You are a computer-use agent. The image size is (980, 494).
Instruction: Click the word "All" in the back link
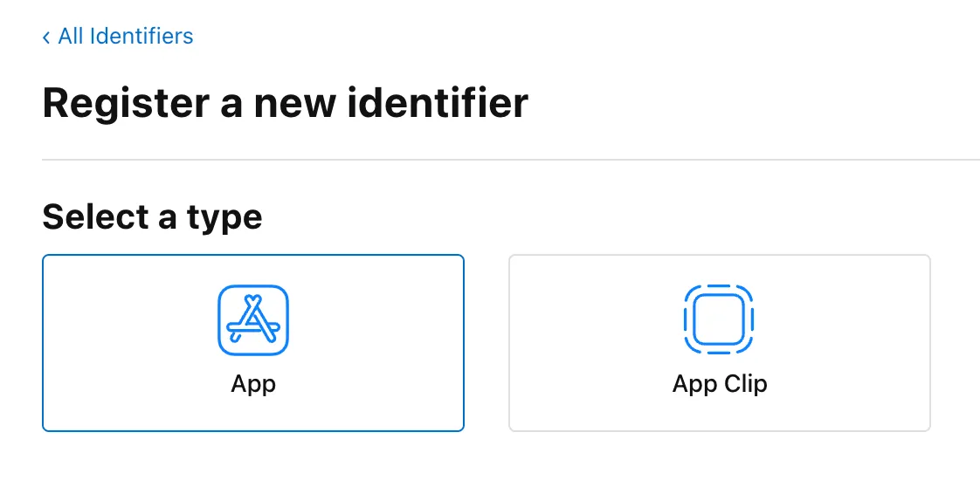[69, 37]
